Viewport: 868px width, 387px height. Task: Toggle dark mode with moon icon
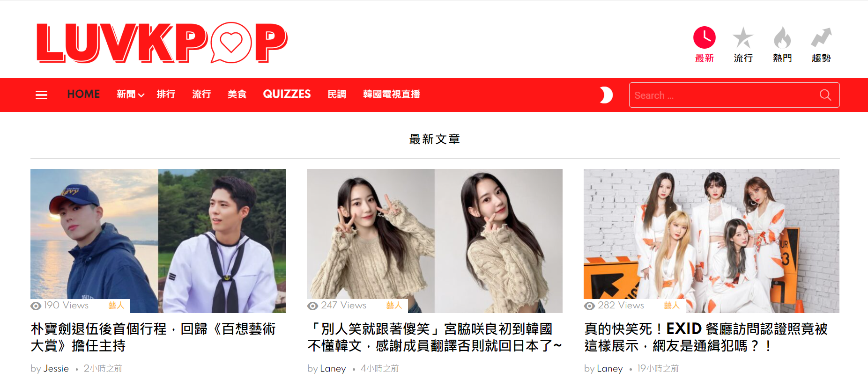pos(606,95)
